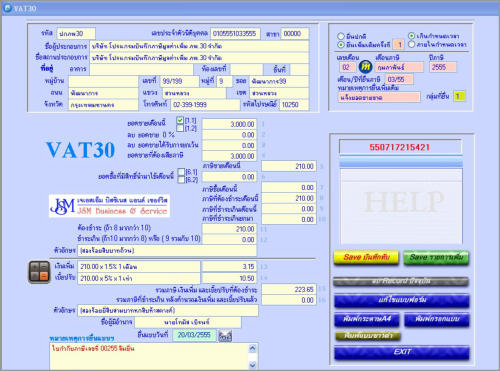The width and height of the screenshot is (500, 371).
Task: Click the postal code field 10250
Action: 294,105
